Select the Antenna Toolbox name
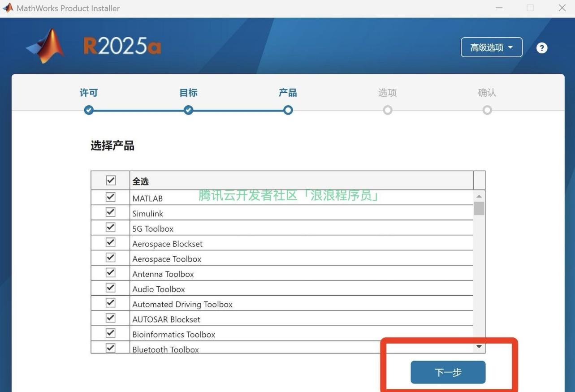The width and height of the screenshot is (575, 392). coord(163,274)
